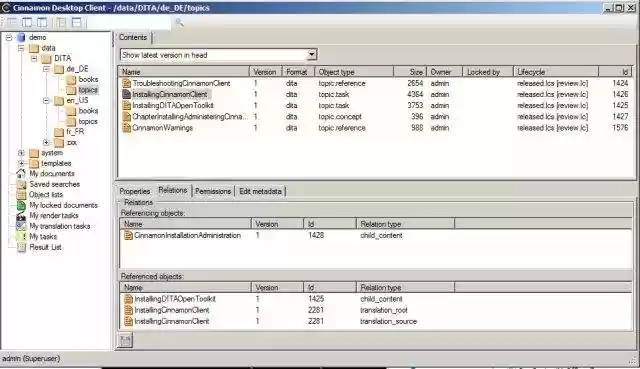Click the CinnamonInstallationAdministration document icon

(x=129, y=236)
